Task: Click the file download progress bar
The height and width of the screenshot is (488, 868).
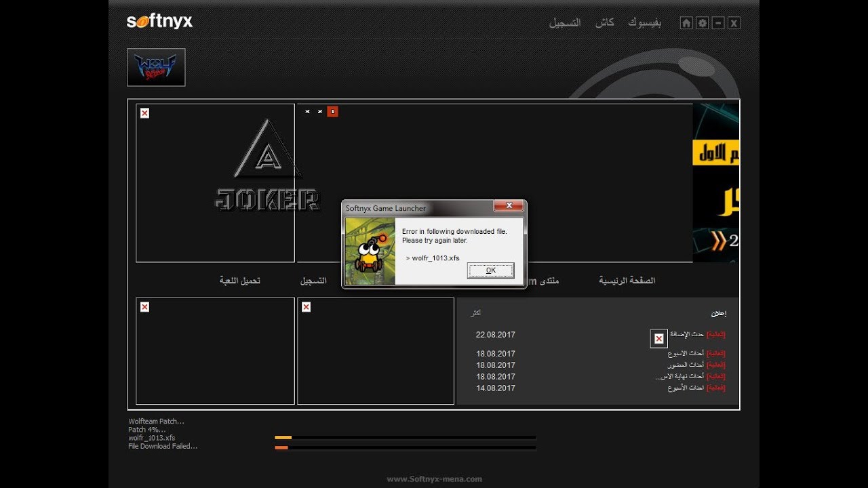Action: click(406, 438)
